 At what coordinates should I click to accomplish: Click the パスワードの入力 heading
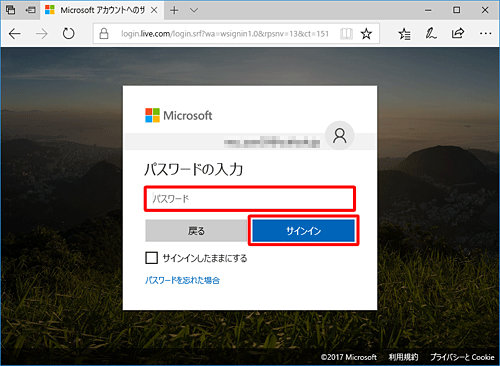click(194, 169)
